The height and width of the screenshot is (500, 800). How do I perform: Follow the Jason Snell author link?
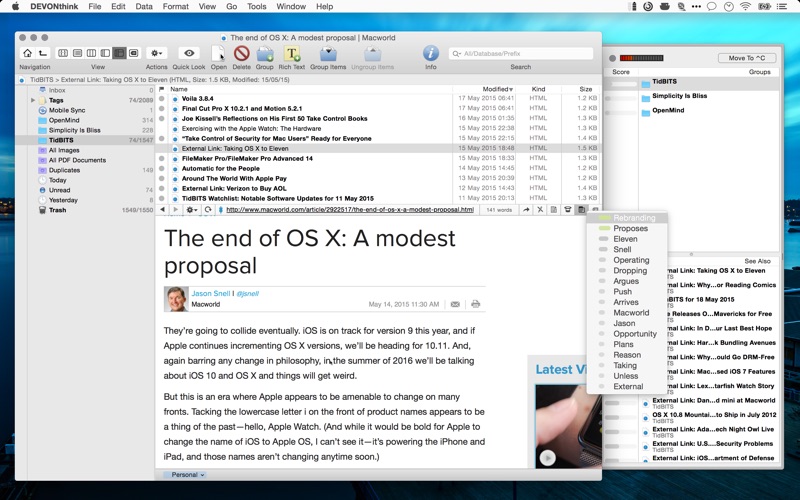(212, 293)
